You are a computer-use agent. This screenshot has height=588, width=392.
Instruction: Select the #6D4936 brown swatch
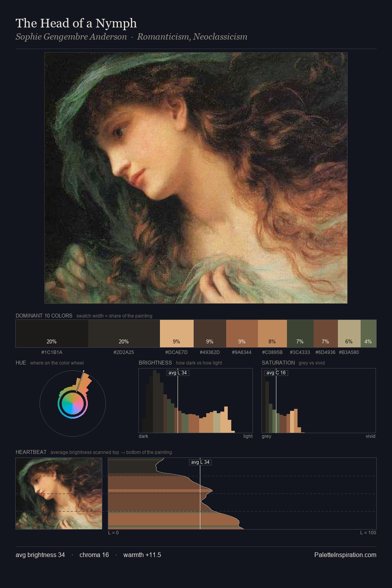coord(326,334)
